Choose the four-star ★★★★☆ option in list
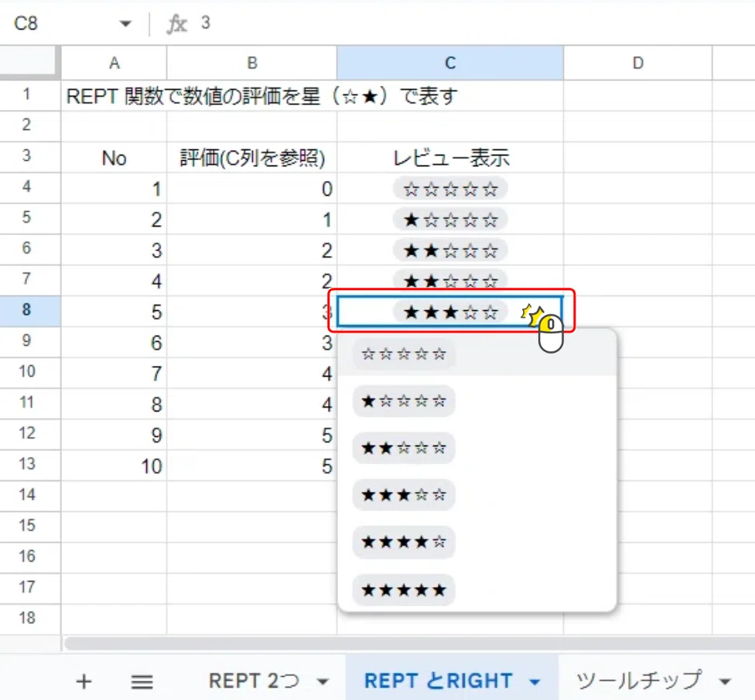Image resolution: width=755 pixels, height=700 pixels. click(x=404, y=542)
